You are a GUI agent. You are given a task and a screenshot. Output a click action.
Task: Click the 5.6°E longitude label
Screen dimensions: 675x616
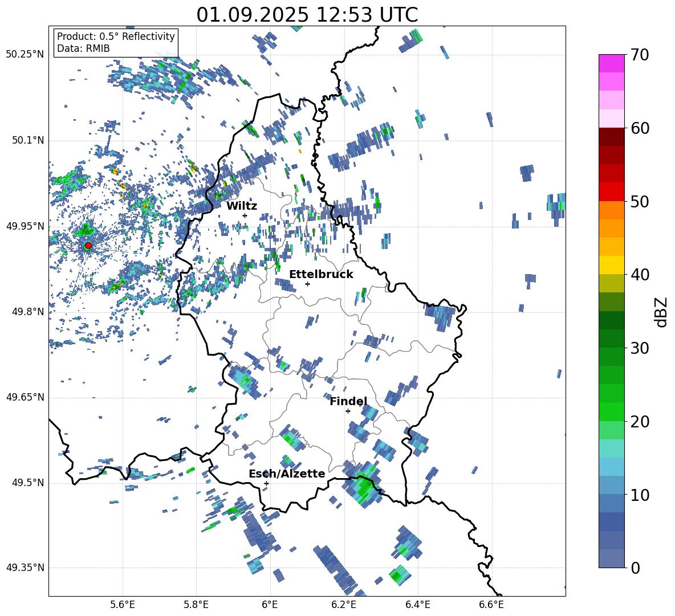tap(123, 605)
